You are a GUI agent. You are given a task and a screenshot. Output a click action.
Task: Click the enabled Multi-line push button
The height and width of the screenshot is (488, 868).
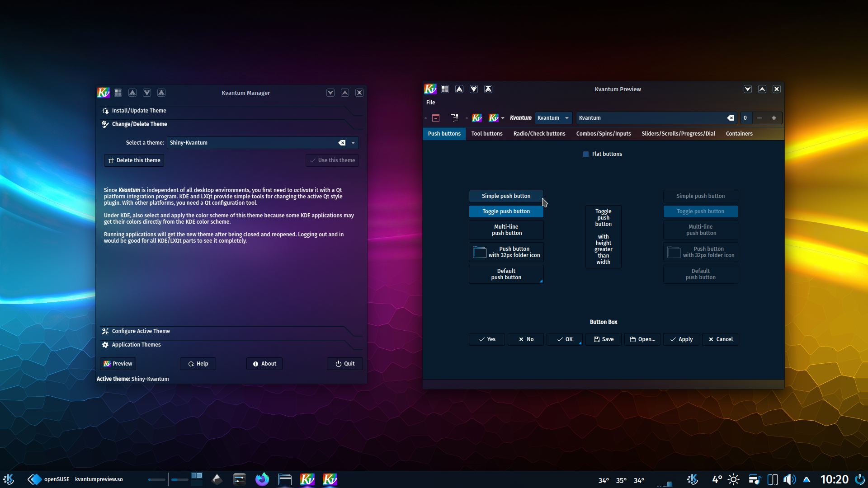(506, 230)
